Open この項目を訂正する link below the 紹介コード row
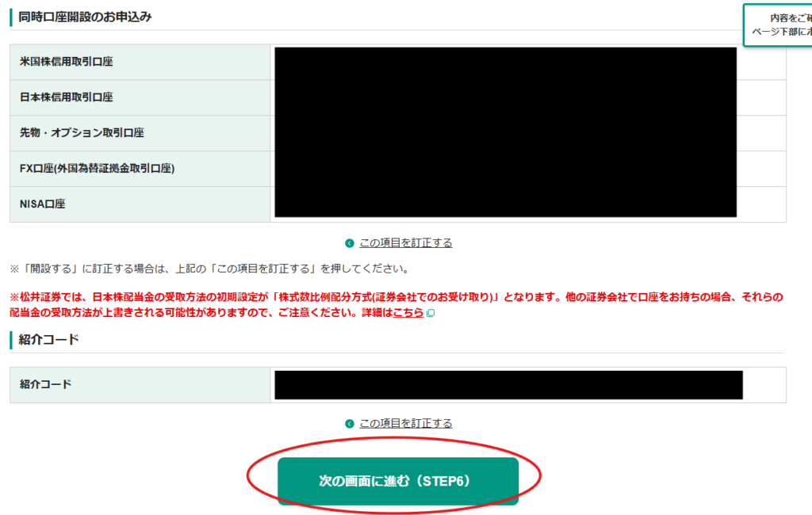Image resolution: width=812 pixels, height=515 pixels. 405,424
